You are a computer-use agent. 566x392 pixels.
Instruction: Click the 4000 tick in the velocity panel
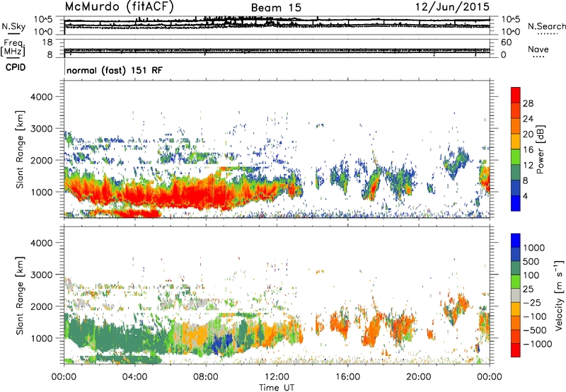click(42, 243)
